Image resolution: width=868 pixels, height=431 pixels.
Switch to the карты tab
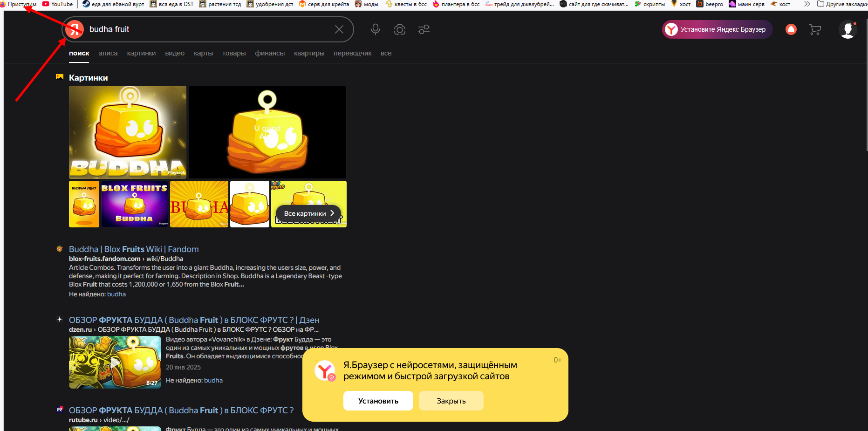tap(203, 53)
